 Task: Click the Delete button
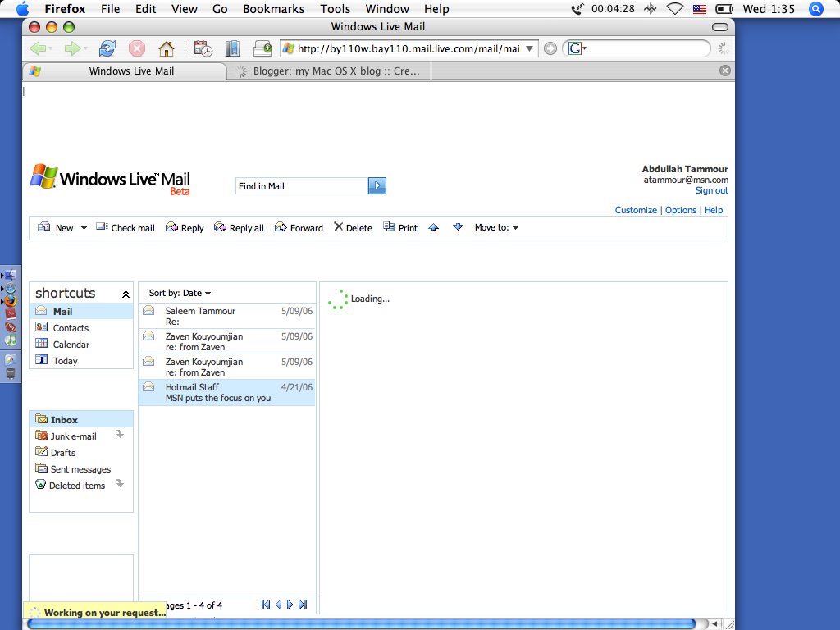pos(353,228)
